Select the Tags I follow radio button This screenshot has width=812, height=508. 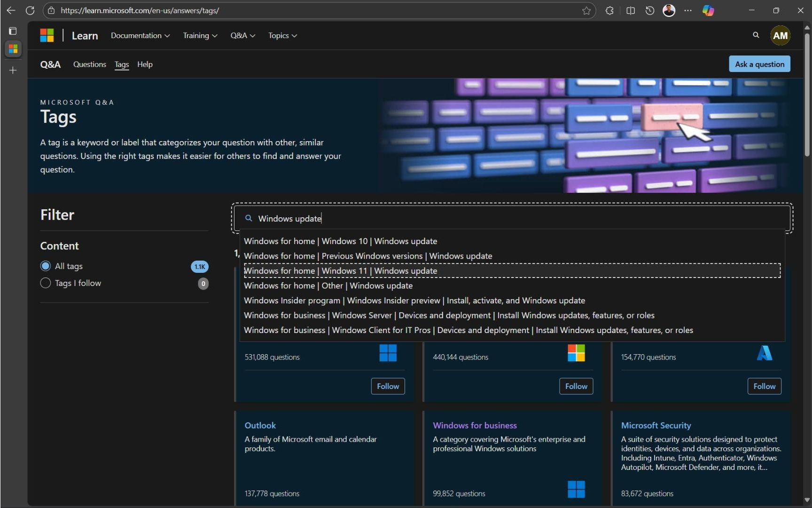click(46, 283)
